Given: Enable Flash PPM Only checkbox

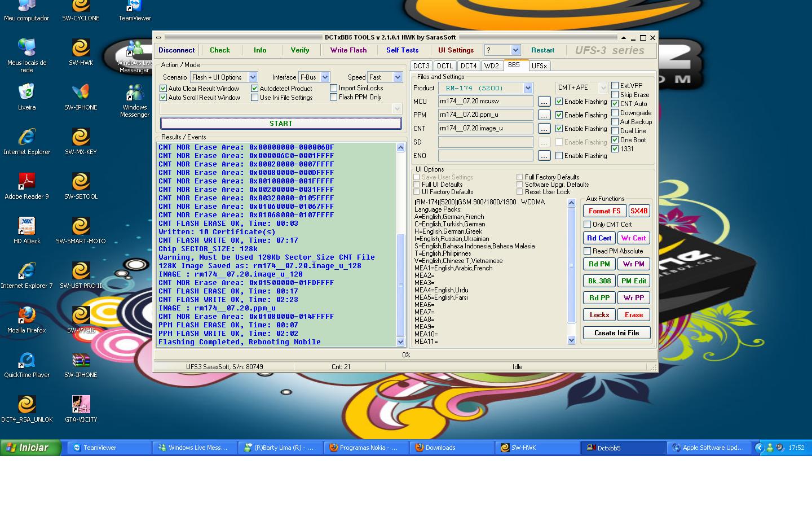Looking at the screenshot, I should (x=333, y=97).
